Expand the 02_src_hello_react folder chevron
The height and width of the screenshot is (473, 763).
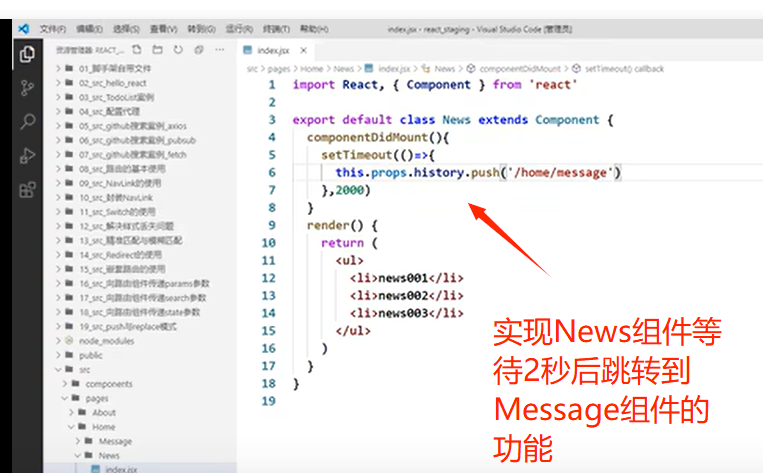[x=58, y=83]
